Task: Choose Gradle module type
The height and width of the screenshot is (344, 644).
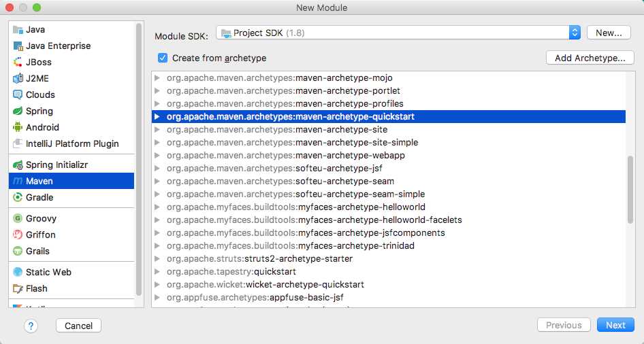Action: point(71,198)
